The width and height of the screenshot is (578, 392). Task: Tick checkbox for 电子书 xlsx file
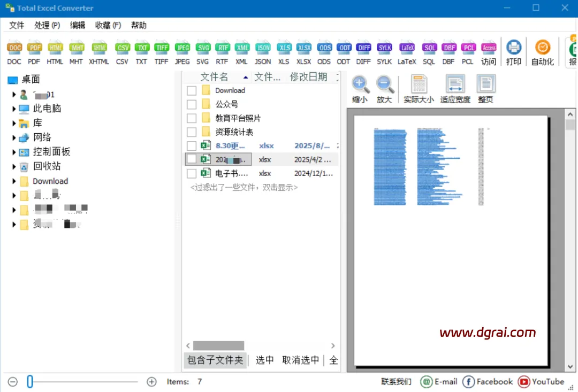pyautogui.click(x=192, y=173)
